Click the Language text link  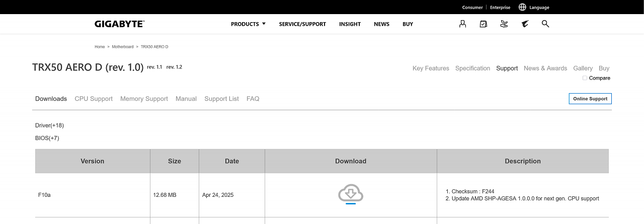point(539,8)
